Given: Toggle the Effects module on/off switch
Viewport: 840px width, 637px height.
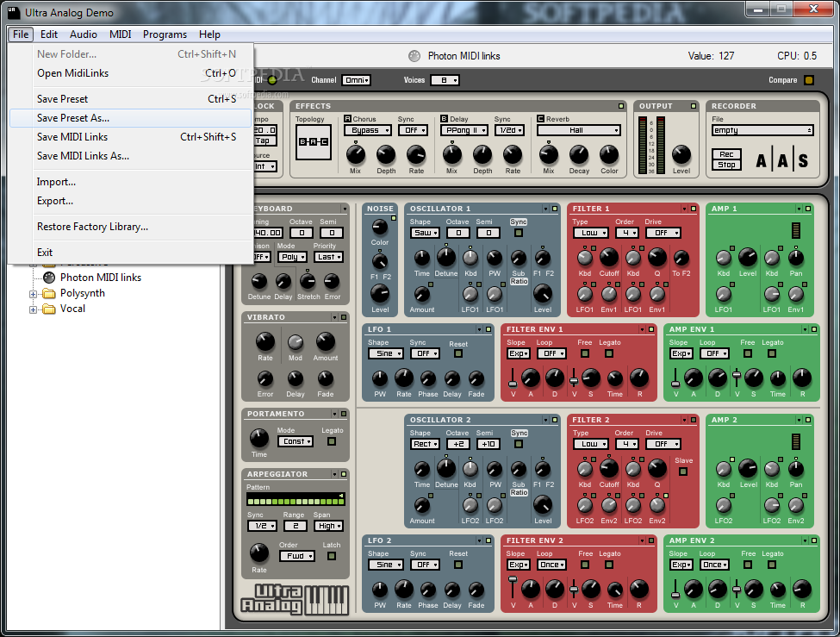Looking at the screenshot, I should pyautogui.click(x=621, y=106).
